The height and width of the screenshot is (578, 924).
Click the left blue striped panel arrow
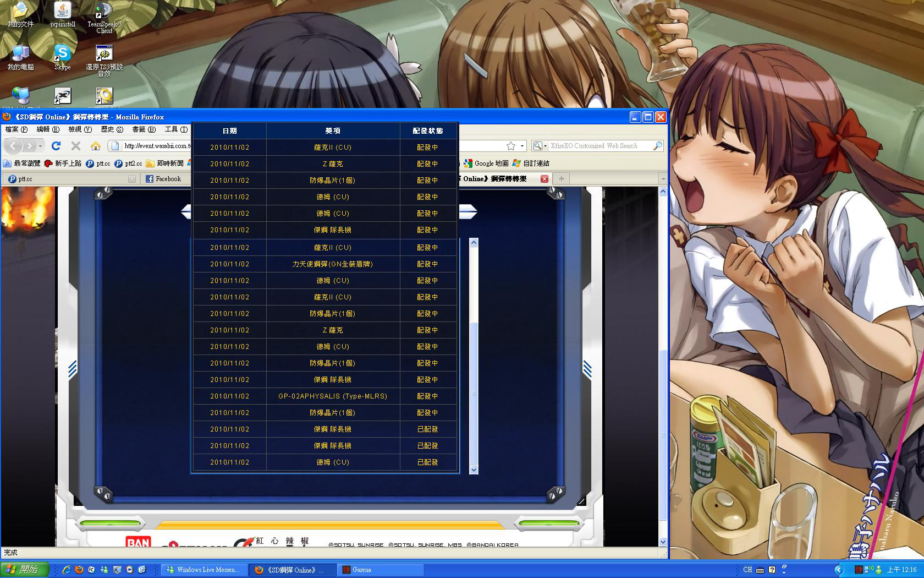(72, 369)
